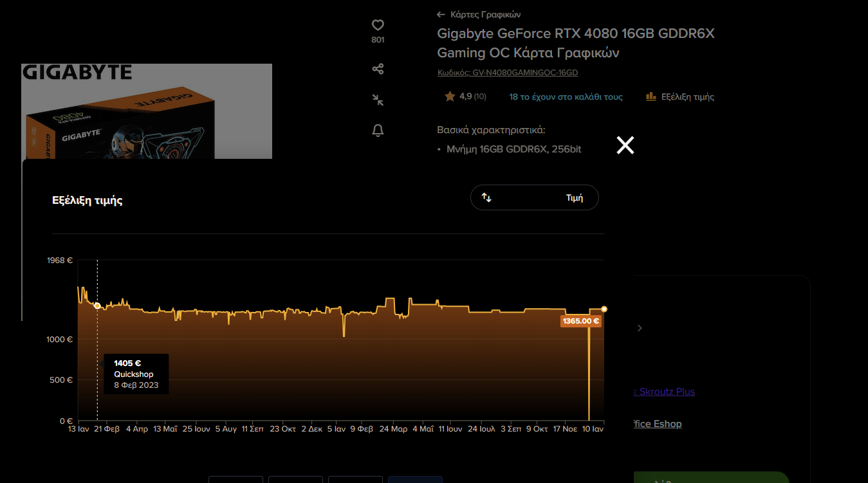The width and height of the screenshot is (868, 483).
Task: Click the '5 Ιαν' date label
Action: 337,428
